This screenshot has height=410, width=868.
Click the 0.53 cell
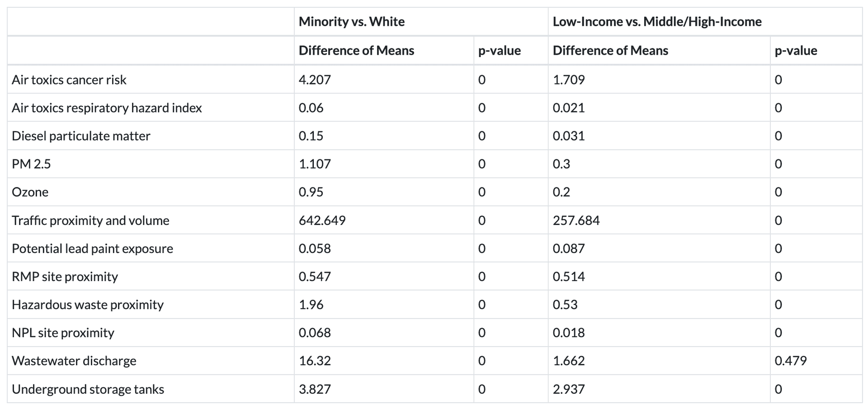[x=565, y=305]
